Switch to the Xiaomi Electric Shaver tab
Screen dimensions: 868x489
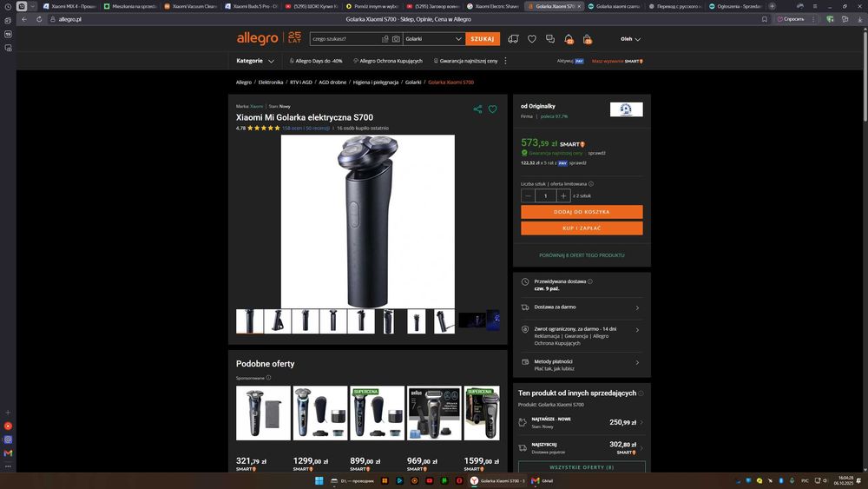click(x=493, y=6)
